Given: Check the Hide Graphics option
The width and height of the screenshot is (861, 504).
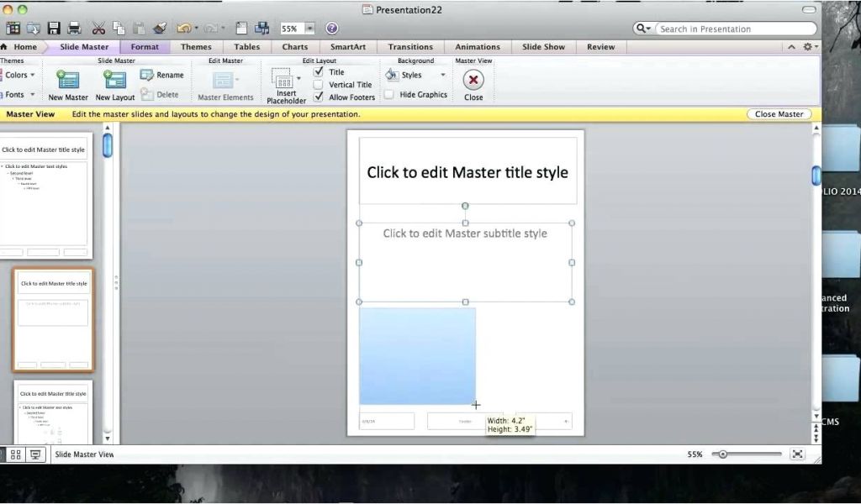Looking at the screenshot, I should click(x=390, y=94).
